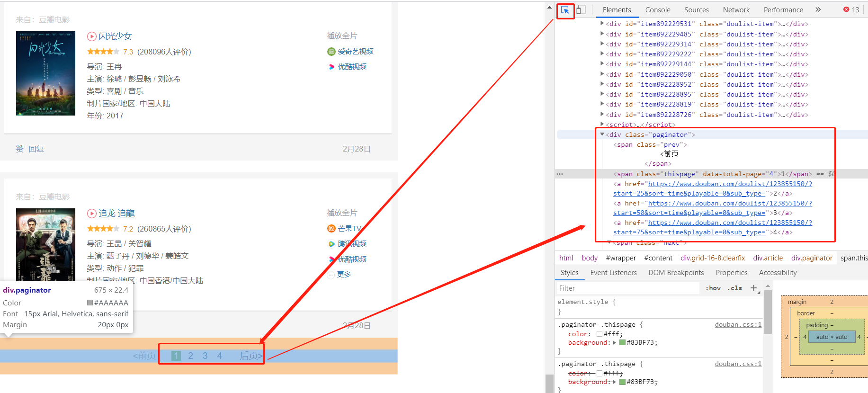Click the 追龙 movie poster thumbnail
Screen dimensions: 868x393
pos(45,245)
